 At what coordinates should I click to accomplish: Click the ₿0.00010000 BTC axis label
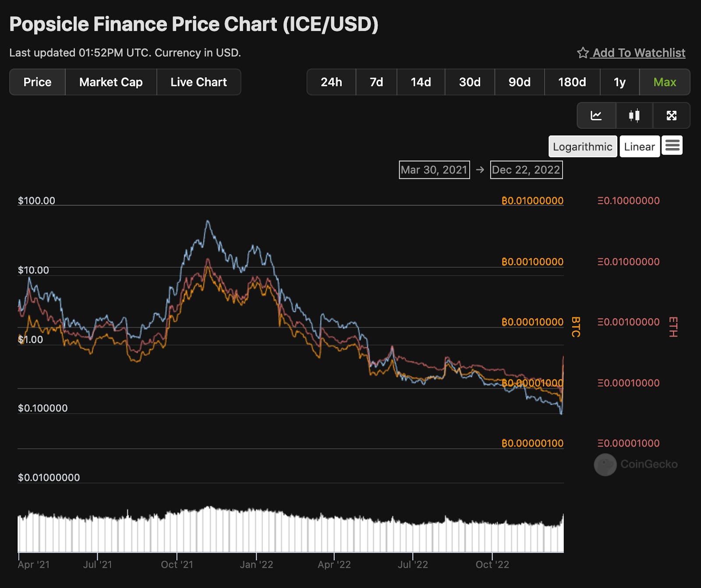(532, 322)
